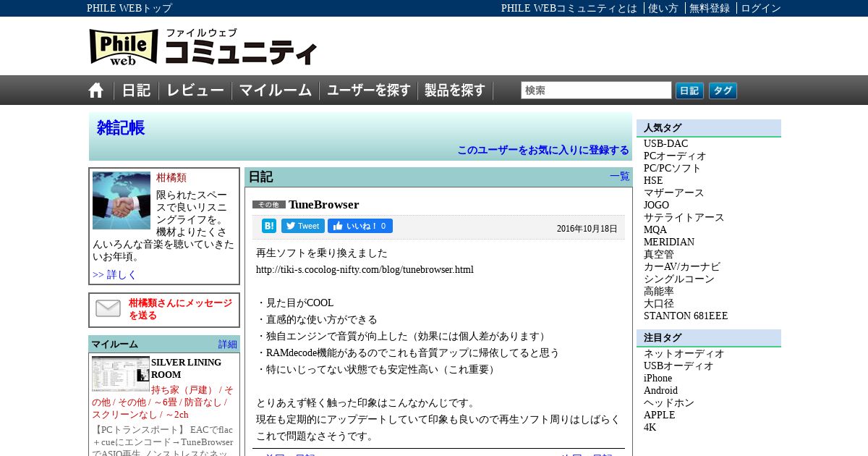The width and height of the screenshot is (868, 456).
Task: Select the HSE tag
Action: coord(653,180)
